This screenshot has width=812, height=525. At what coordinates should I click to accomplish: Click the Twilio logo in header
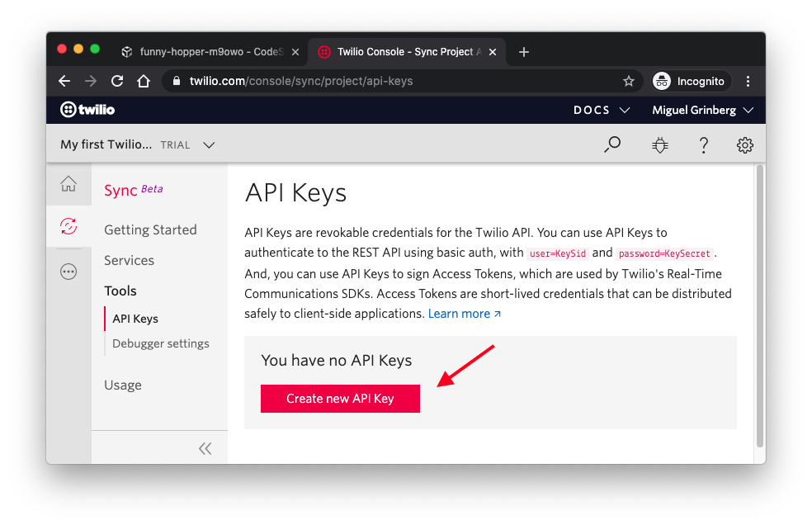[x=87, y=110]
